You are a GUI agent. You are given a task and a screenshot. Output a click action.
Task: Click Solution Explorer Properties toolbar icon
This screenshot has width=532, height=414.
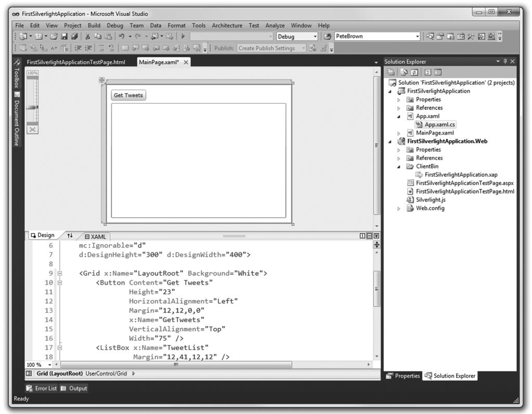(x=391, y=72)
